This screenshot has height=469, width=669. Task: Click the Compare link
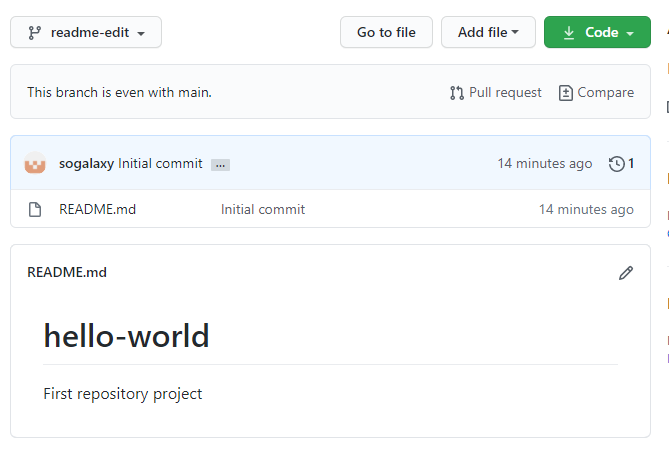click(596, 92)
